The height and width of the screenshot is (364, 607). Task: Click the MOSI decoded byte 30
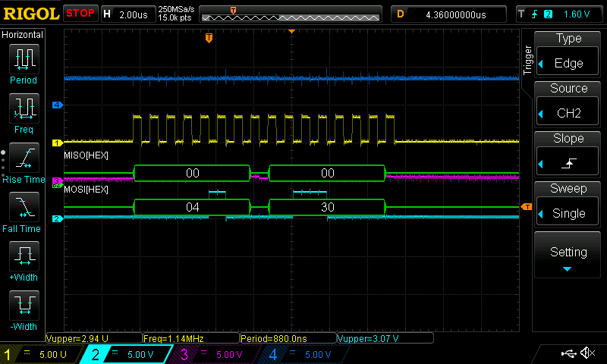(x=327, y=207)
